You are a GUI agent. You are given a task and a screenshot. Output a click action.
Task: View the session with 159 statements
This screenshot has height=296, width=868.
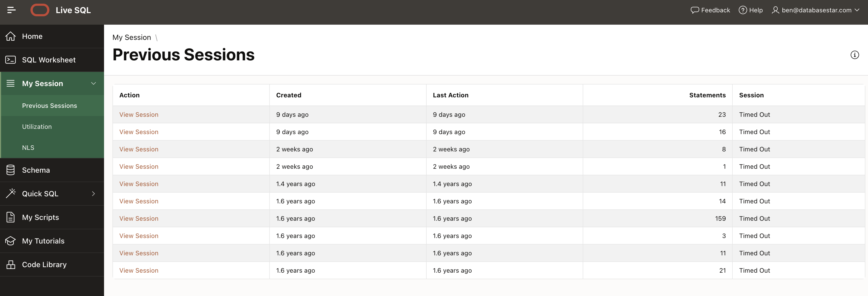[x=138, y=219]
